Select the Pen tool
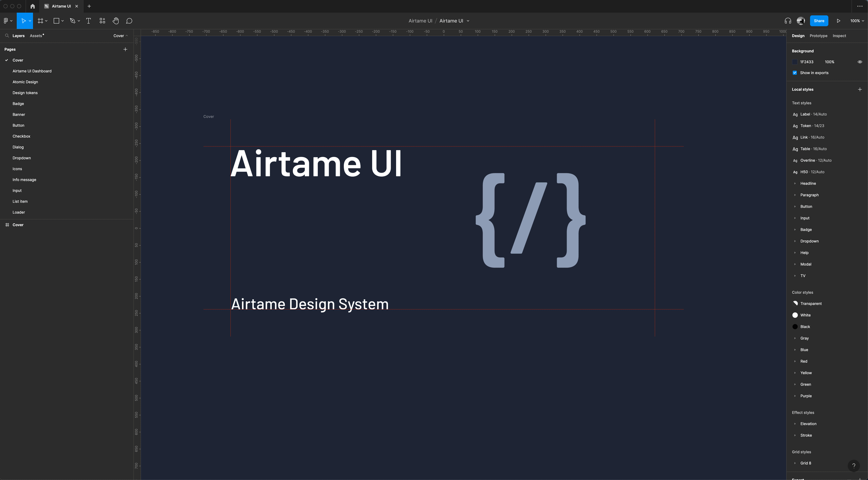868x480 pixels. click(72, 21)
